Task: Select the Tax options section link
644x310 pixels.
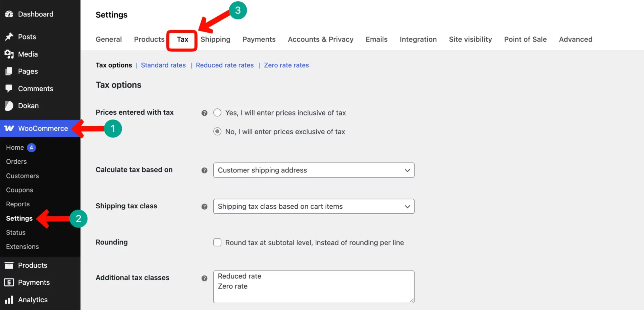Action: coord(114,65)
